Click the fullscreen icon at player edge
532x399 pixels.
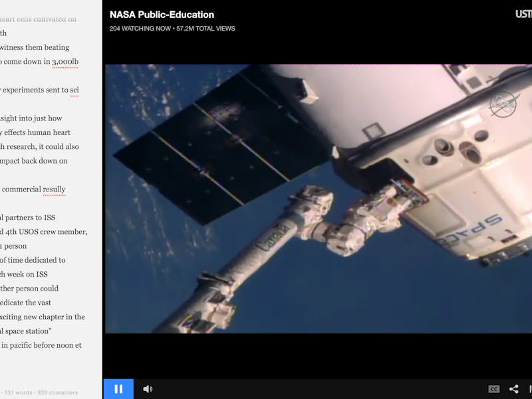point(530,389)
